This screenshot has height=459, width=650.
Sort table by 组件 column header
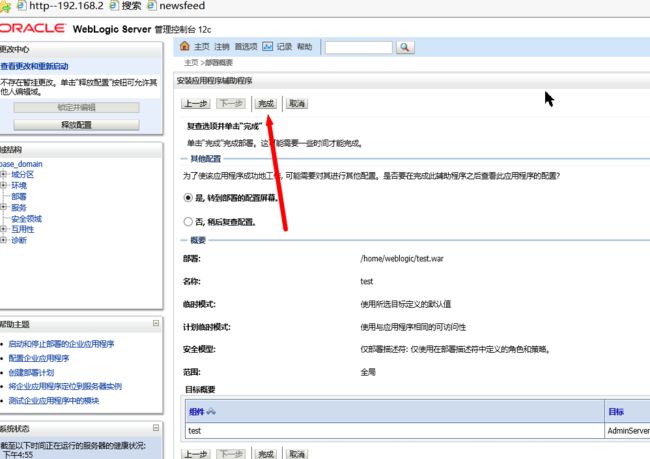tap(196, 412)
